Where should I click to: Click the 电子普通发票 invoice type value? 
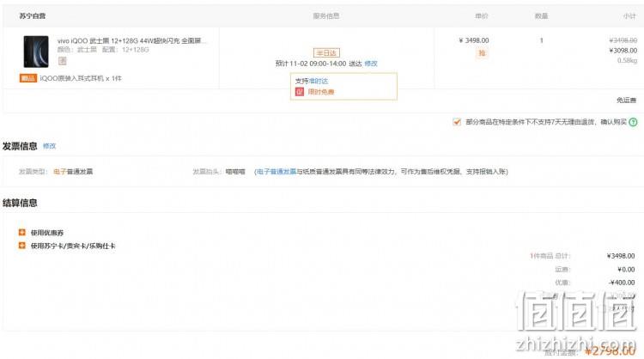(x=73, y=172)
